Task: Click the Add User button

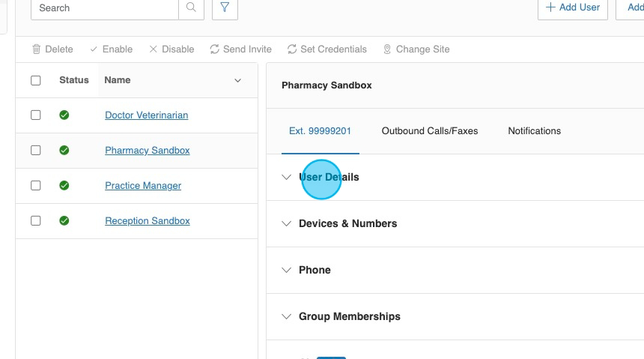Action: click(573, 7)
